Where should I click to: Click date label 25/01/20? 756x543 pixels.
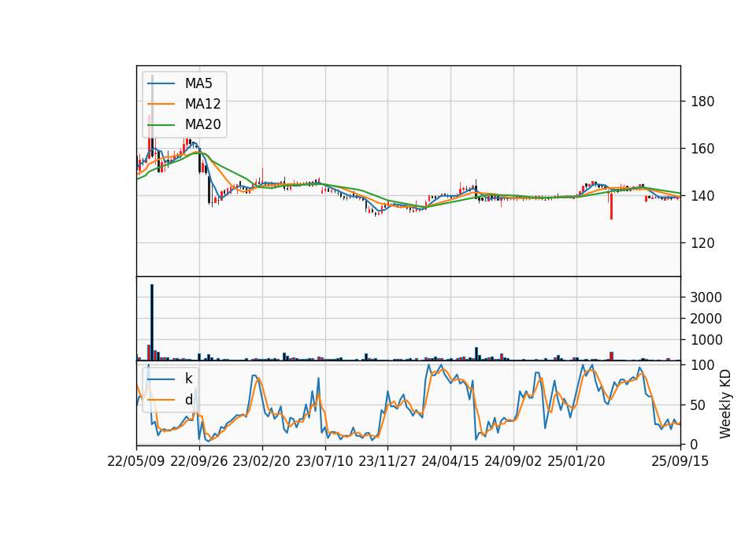[x=576, y=461]
